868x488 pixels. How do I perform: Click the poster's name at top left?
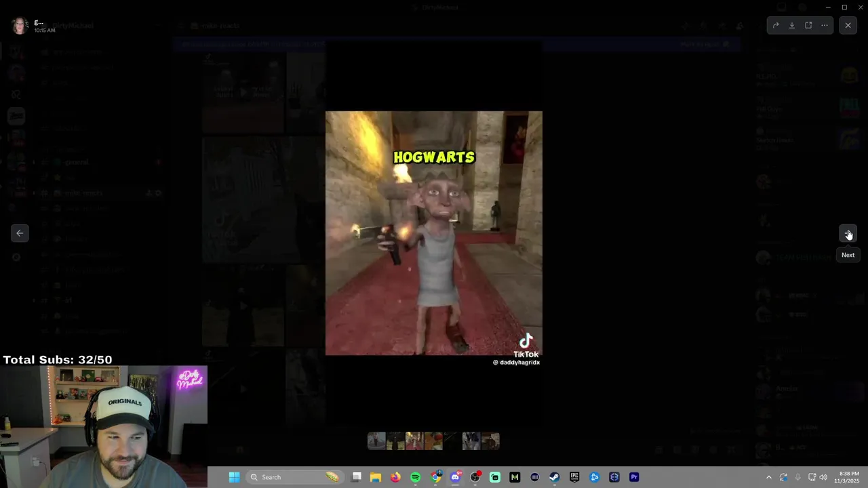point(39,22)
